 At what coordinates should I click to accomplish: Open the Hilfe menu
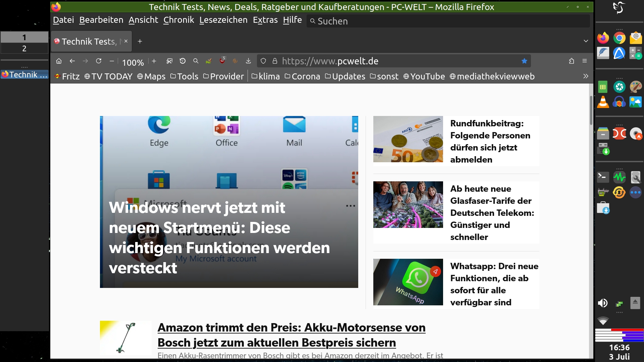(x=292, y=20)
